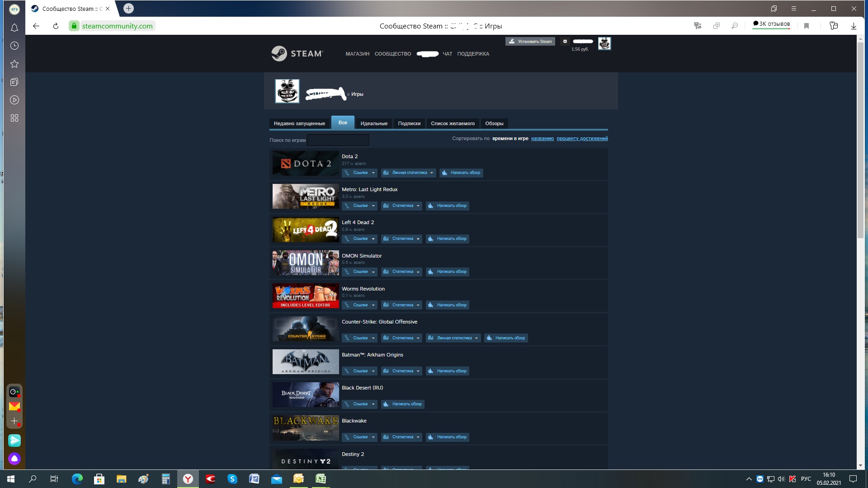Expand Статистика dropdown for OMON Simulator
The image size is (868, 488).
[401, 272]
